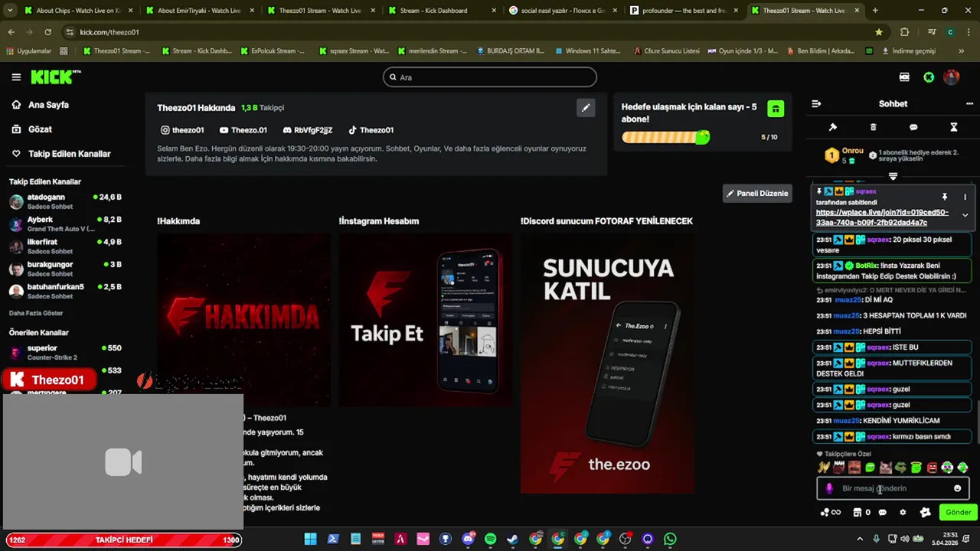Open the Windows Start menu
Image resolution: width=980 pixels, height=551 pixels.
(311, 540)
